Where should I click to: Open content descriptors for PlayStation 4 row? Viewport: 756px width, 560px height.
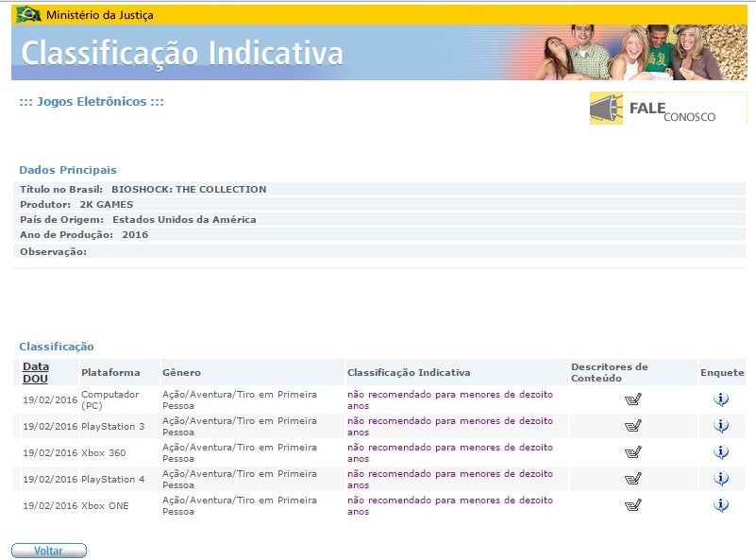coord(632,479)
